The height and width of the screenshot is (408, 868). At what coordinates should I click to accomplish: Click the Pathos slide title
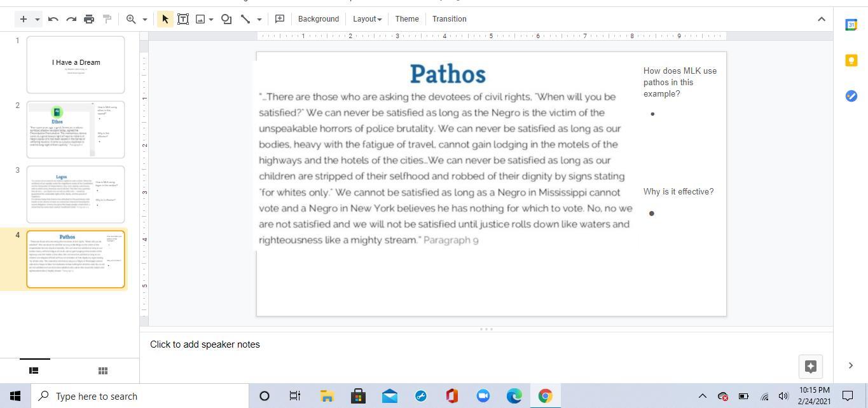point(448,74)
